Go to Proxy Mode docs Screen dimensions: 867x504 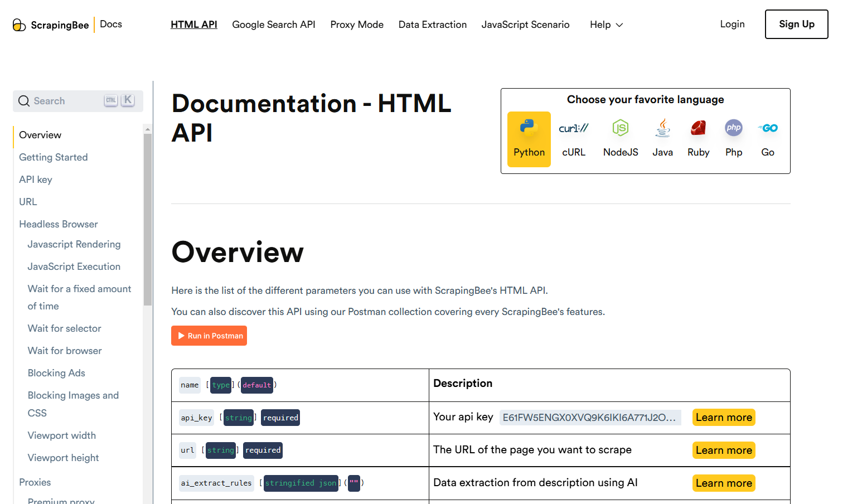click(357, 25)
